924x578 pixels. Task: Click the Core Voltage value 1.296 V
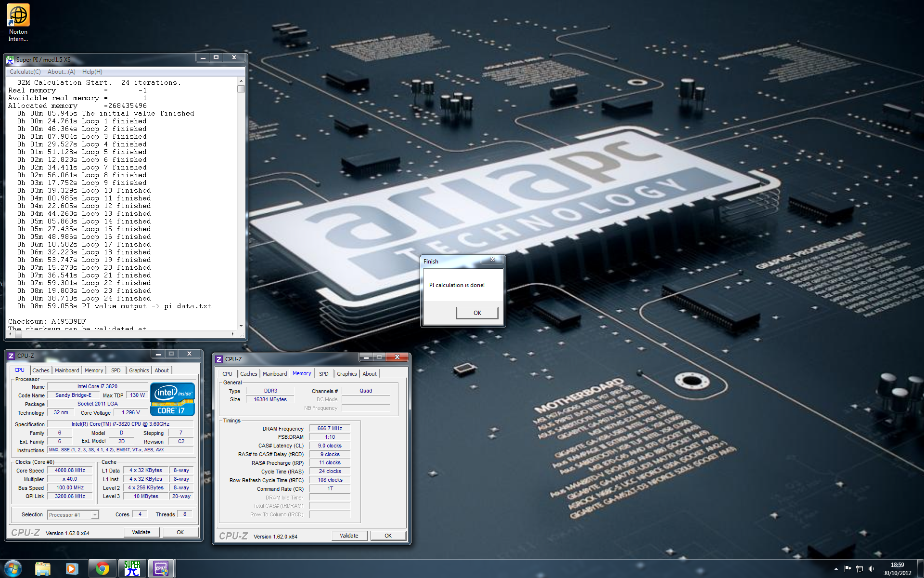click(131, 413)
